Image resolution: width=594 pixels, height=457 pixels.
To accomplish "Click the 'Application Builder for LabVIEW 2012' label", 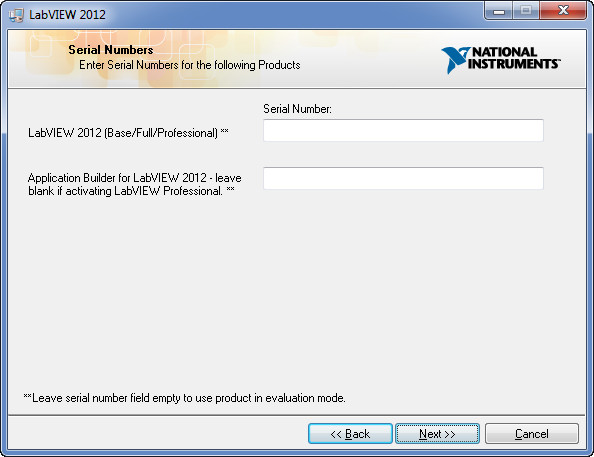I will pyautogui.click(x=134, y=184).
